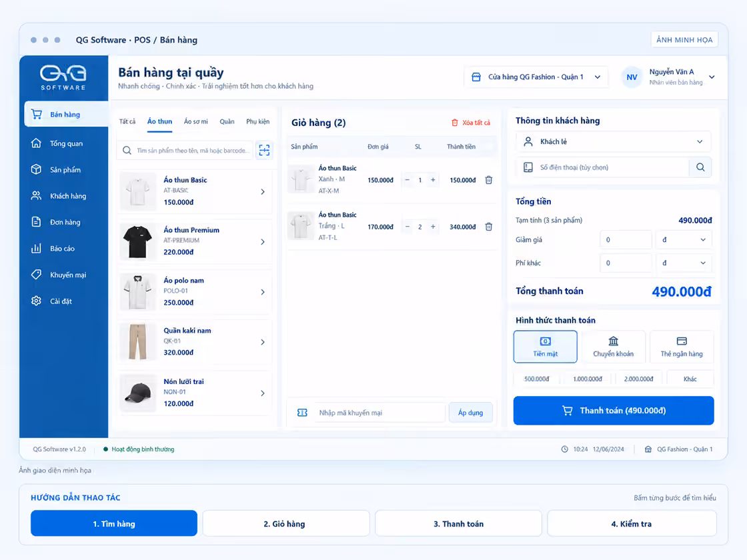Show the Tất cả products tab
The width and height of the screenshot is (747, 560).
pyautogui.click(x=127, y=121)
